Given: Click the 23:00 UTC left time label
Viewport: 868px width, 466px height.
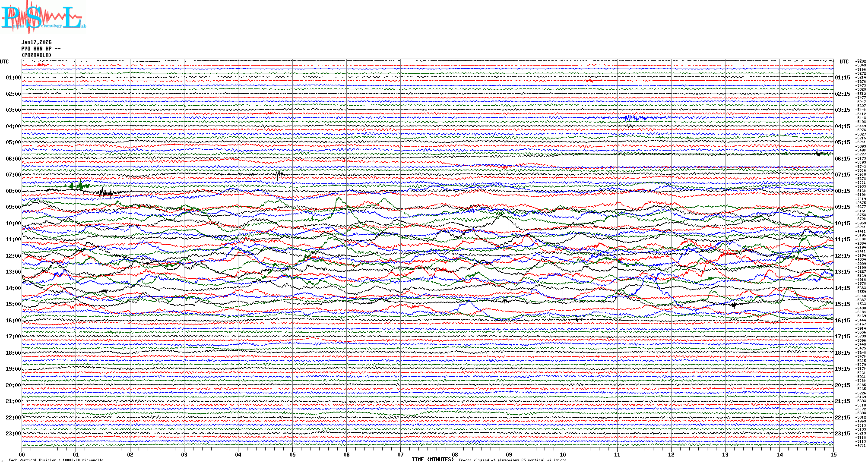Looking at the screenshot, I should [x=13, y=434].
